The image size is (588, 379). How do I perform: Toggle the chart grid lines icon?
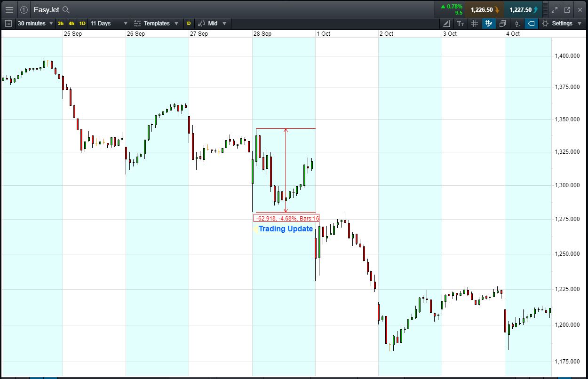click(475, 23)
